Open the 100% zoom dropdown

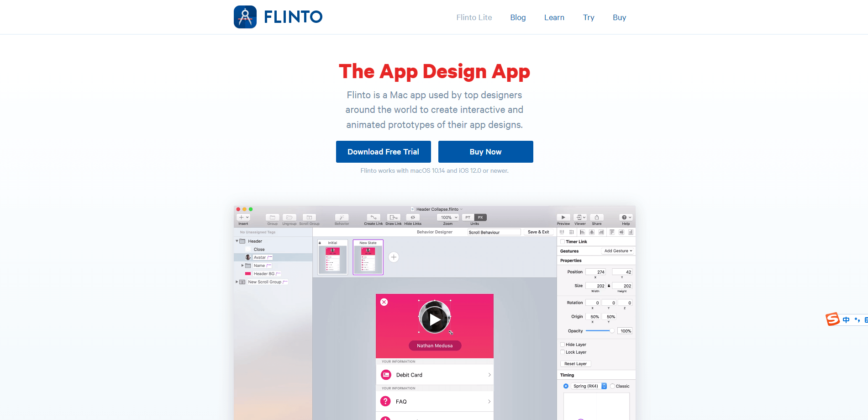tap(448, 218)
